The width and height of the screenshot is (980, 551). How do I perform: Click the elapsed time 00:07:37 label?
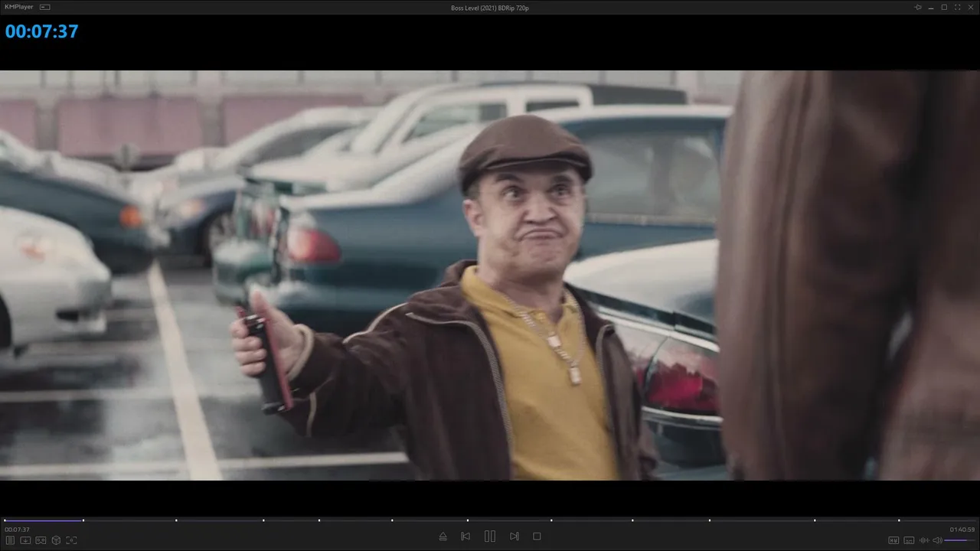tap(17, 530)
